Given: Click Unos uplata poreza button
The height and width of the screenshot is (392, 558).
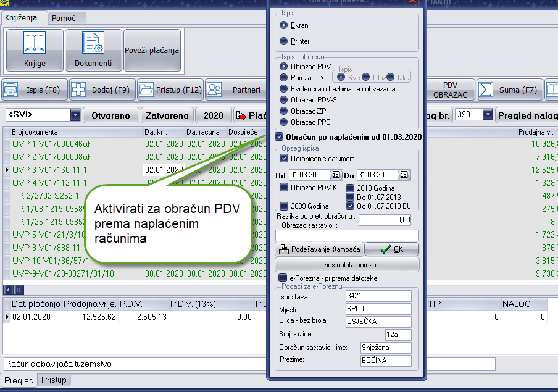Looking at the screenshot, I should point(347,265).
